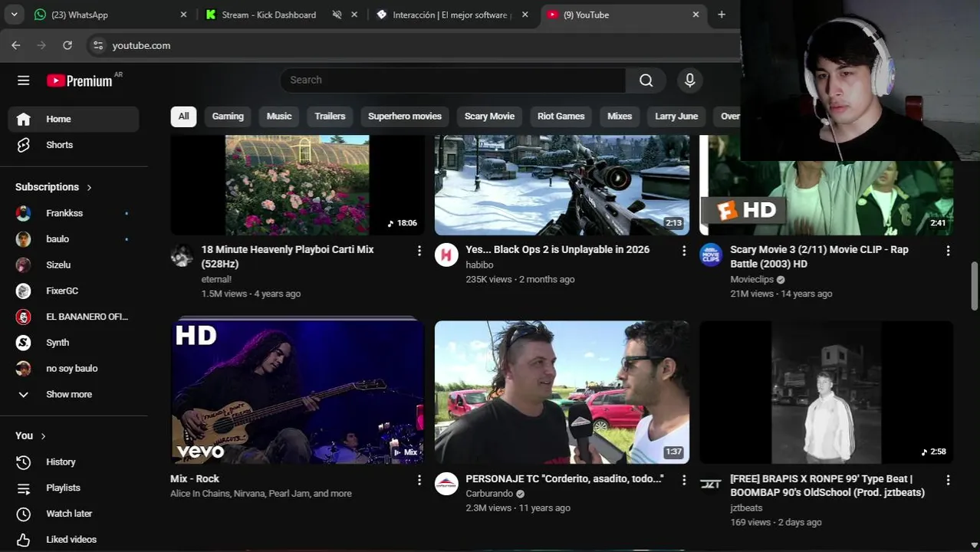Open options menu for PERSONAJE TC video

click(683, 480)
